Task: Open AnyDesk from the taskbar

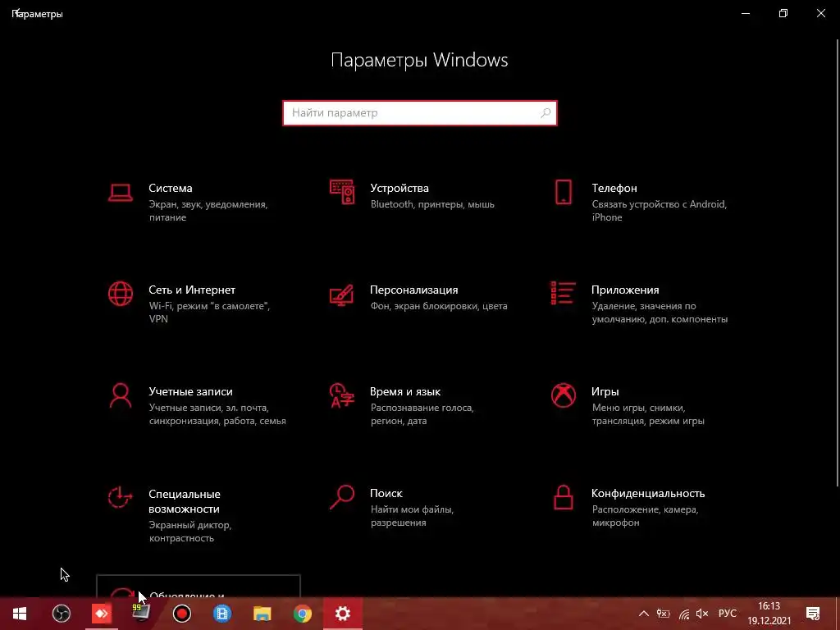Action: click(x=101, y=614)
